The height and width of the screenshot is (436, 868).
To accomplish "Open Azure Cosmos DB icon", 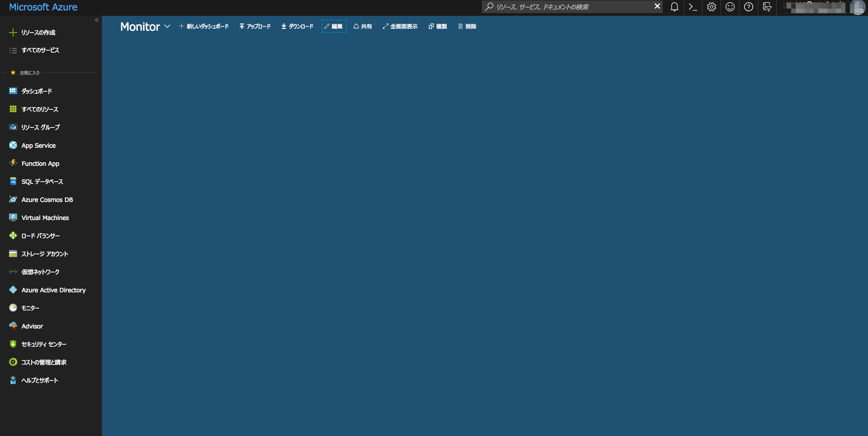I will pyautogui.click(x=13, y=199).
